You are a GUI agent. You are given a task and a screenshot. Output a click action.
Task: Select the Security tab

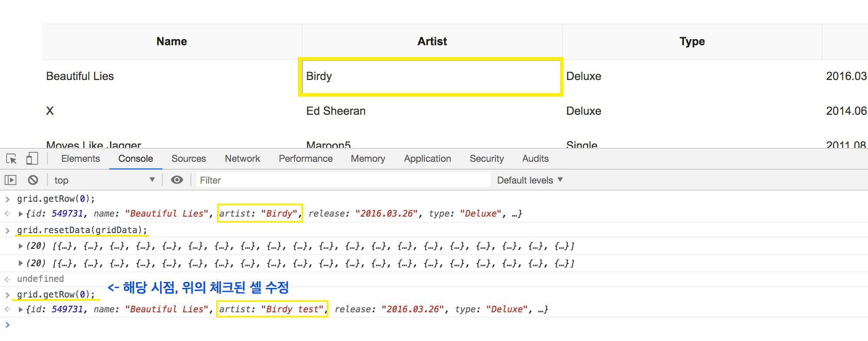pos(487,159)
